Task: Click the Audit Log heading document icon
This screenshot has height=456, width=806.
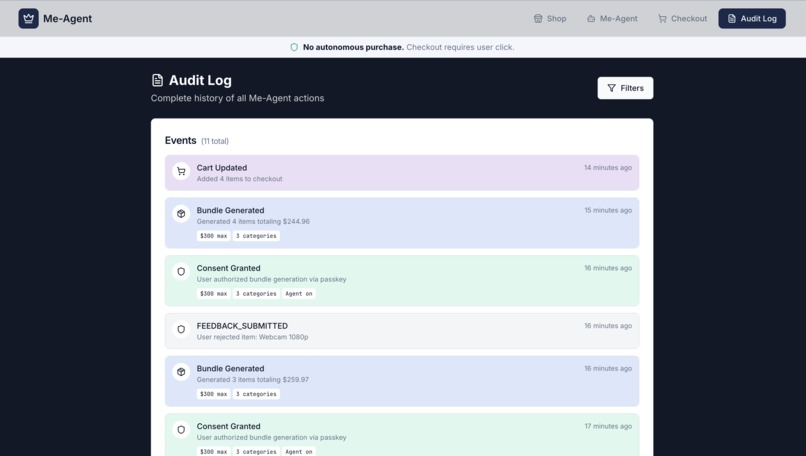Action: click(x=157, y=80)
